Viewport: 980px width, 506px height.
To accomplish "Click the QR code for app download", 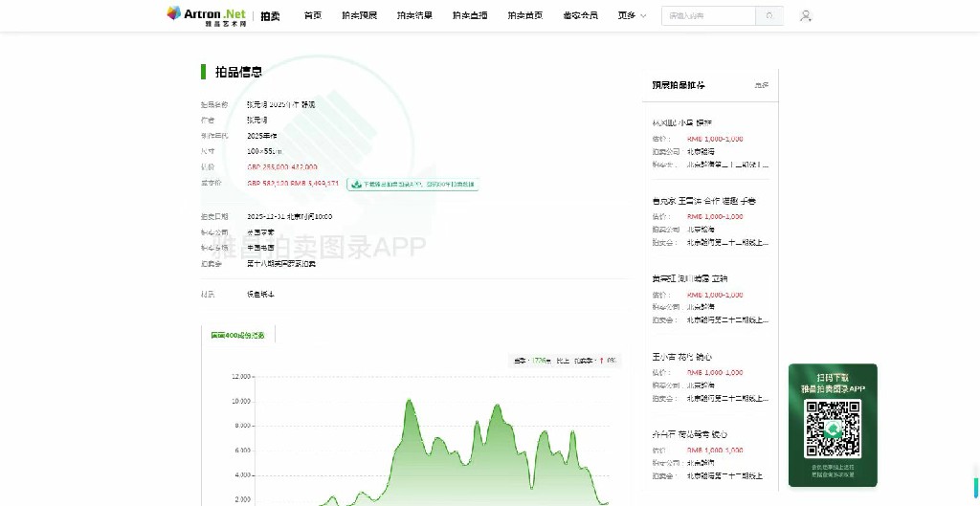I will [x=832, y=429].
